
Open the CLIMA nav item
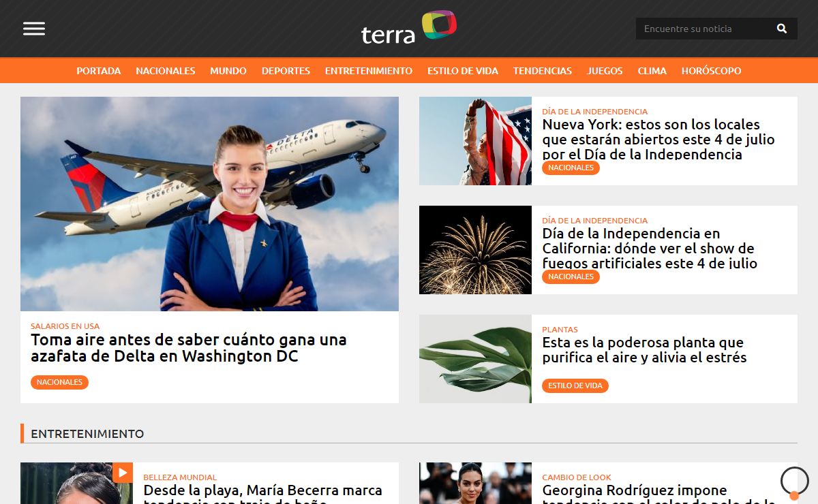tap(652, 71)
